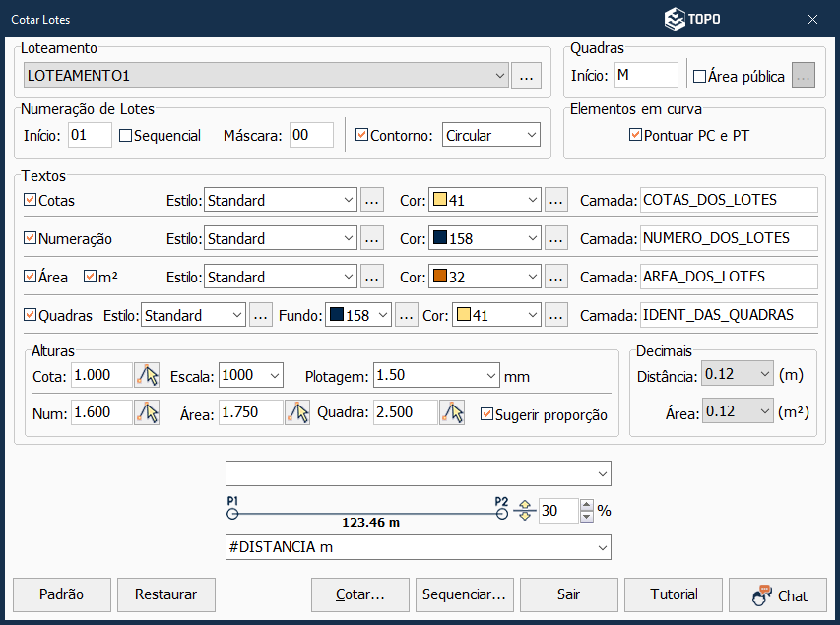Screen dimensions: 840x625
Task: Click the pick-height icon next to Cota
Action: [147, 375]
